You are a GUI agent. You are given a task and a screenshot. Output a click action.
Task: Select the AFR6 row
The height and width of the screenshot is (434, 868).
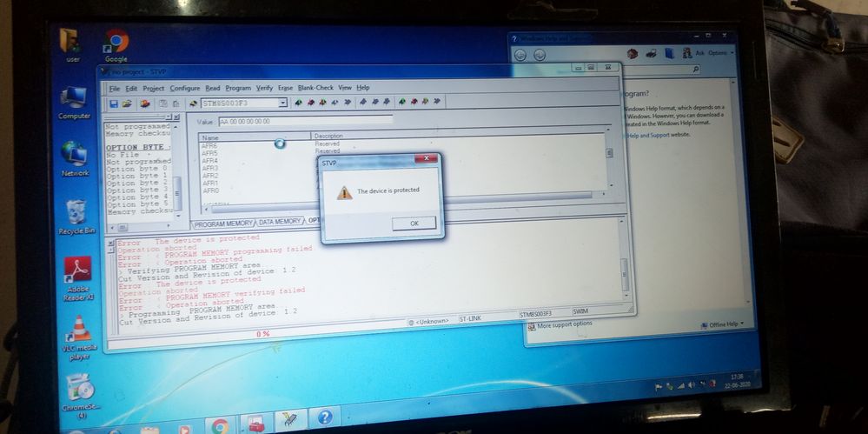point(209,145)
